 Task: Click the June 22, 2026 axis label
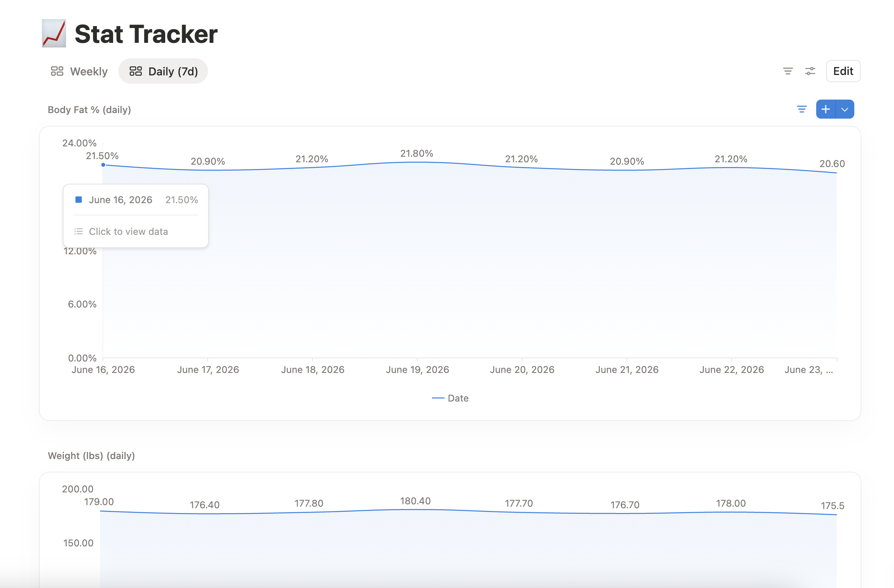pos(732,370)
